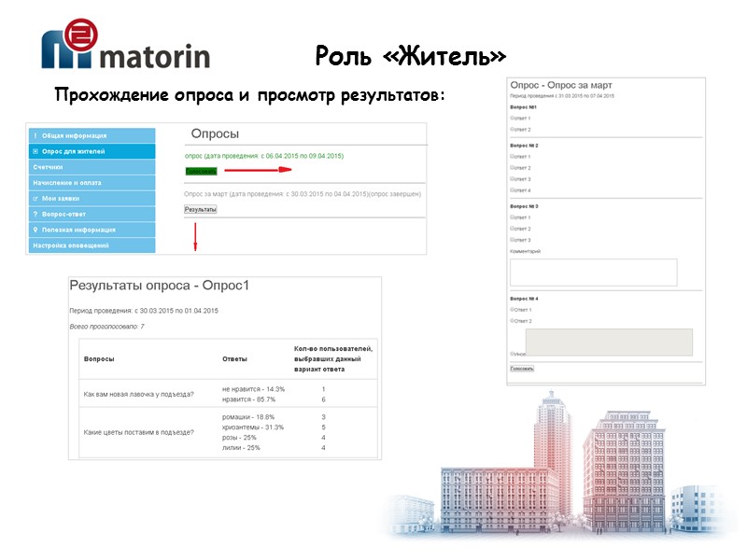Open Настройка оповещений in the sidebar
Screen dimensions: 747x560
92,245
